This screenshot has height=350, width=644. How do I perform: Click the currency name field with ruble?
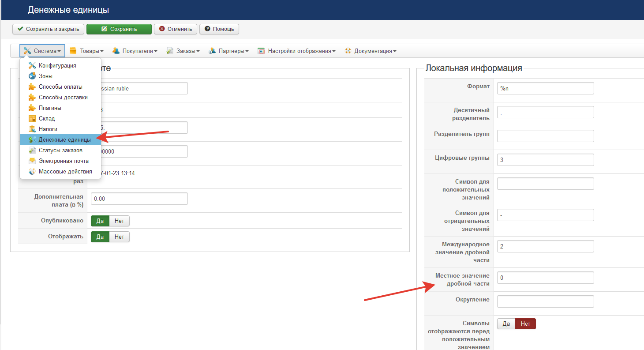click(x=144, y=88)
